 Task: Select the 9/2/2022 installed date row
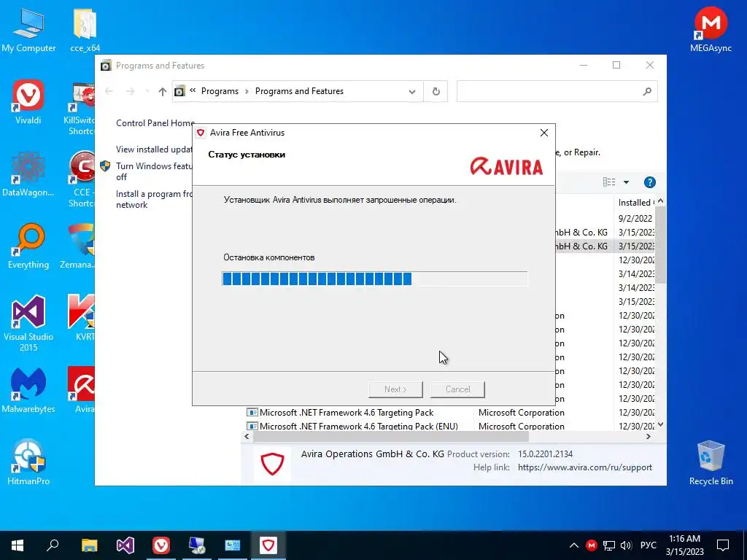(635, 218)
